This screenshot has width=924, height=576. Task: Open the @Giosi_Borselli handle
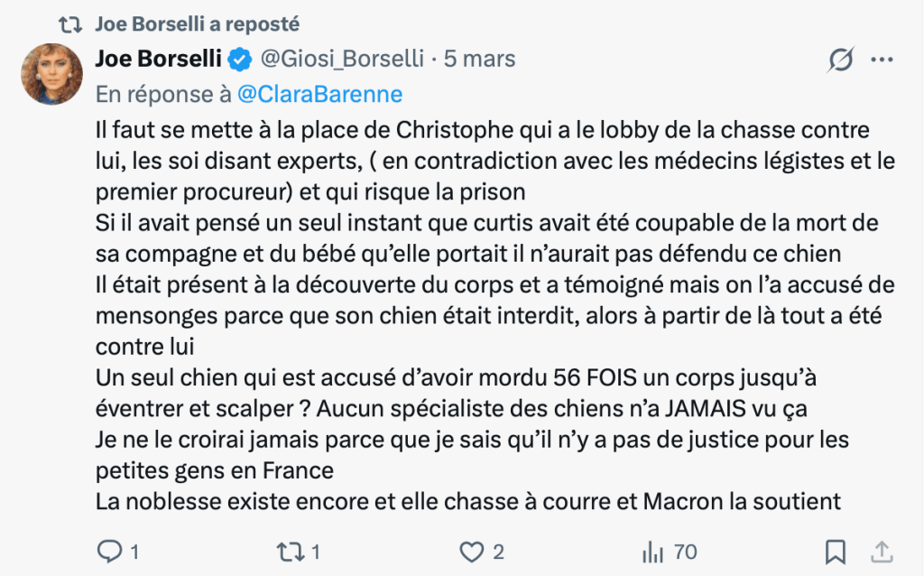point(342,60)
